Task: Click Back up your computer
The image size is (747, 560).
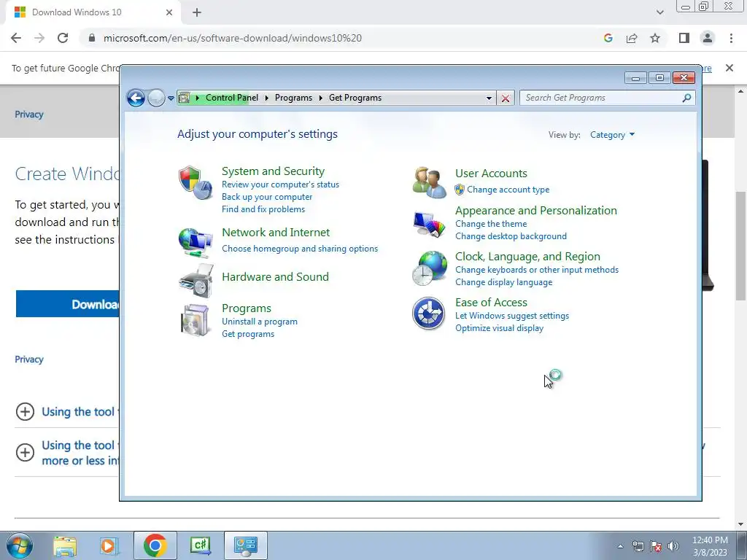Action: click(x=267, y=197)
